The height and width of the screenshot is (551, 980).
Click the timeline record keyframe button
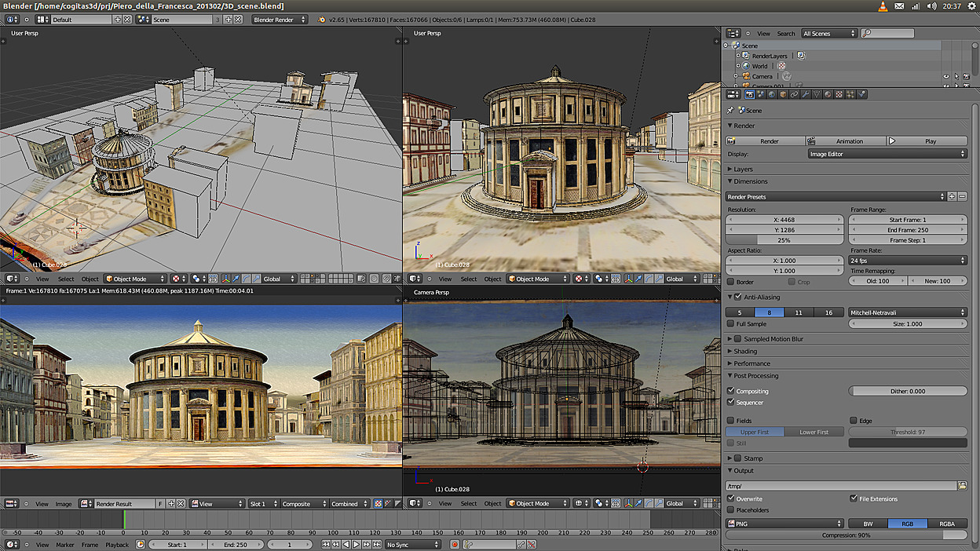(454, 544)
